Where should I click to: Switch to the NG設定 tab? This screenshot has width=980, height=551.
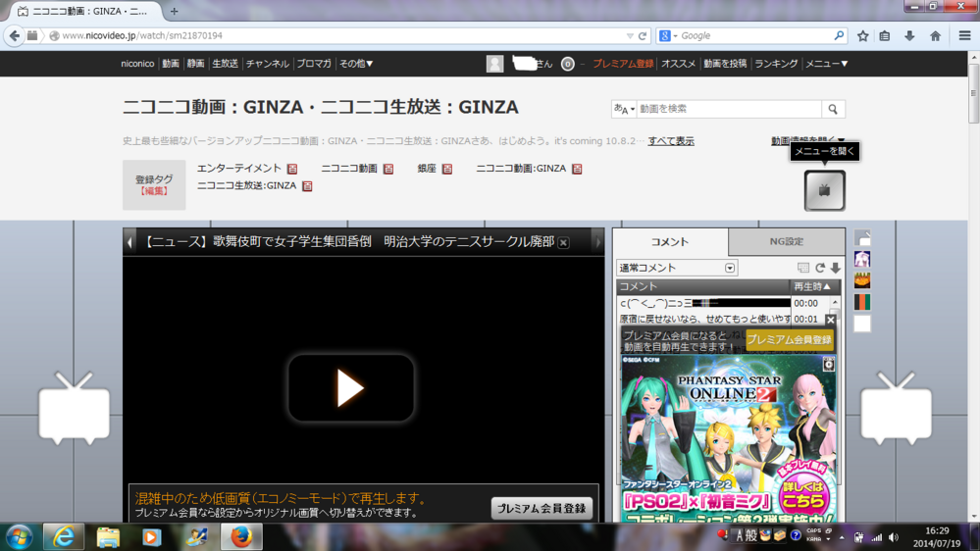[x=786, y=242]
